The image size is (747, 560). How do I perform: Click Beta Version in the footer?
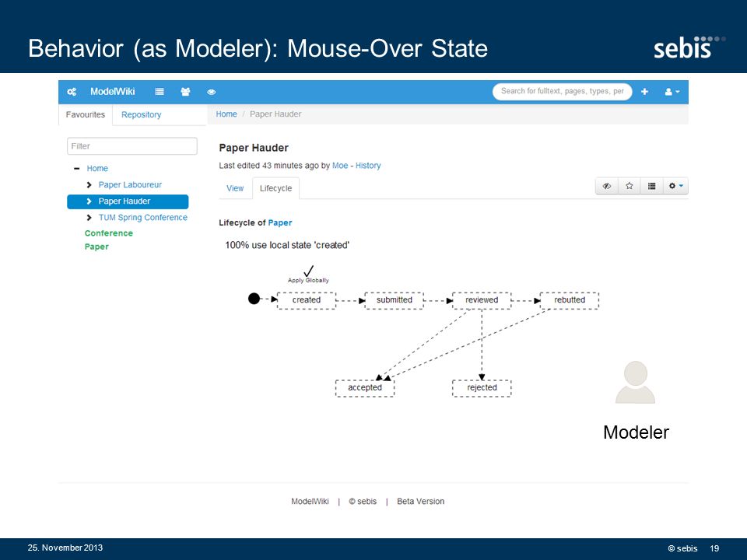pyautogui.click(x=421, y=502)
